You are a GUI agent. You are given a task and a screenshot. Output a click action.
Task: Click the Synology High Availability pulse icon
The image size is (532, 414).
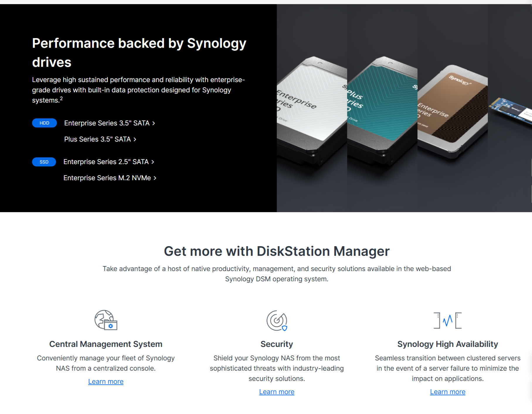click(x=448, y=321)
